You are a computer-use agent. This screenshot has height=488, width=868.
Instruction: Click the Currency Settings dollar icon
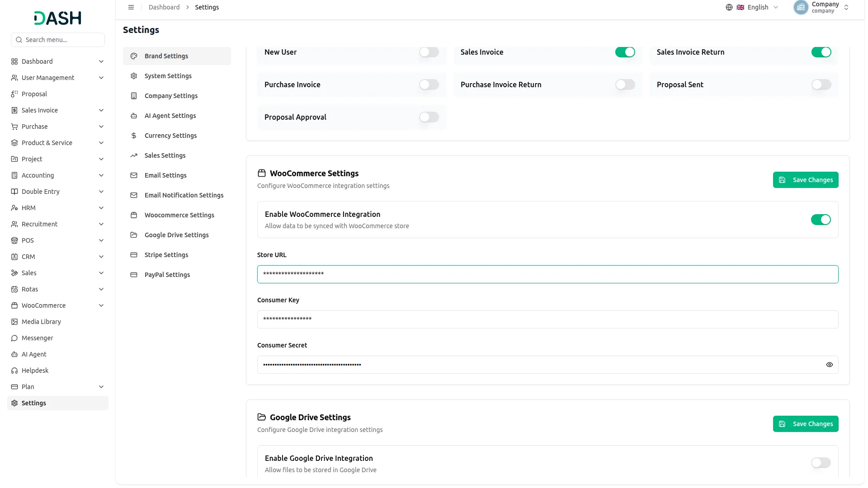click(x=134, y=136)
